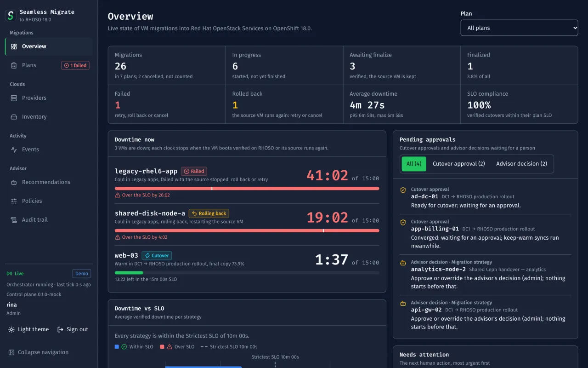
Task: Click the Recommendations robot icon in sidebar
Action: pyautogui.click(x=14, y=182)
